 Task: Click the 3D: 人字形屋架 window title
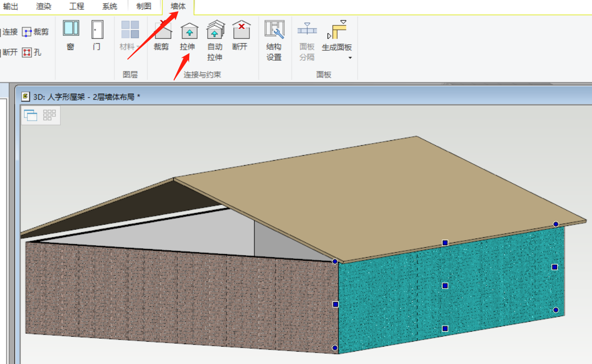pos(87,97)
